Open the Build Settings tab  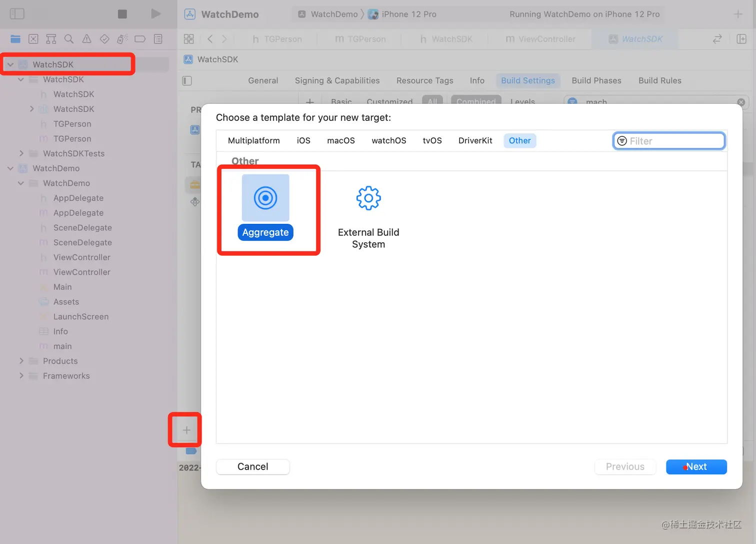528,80
